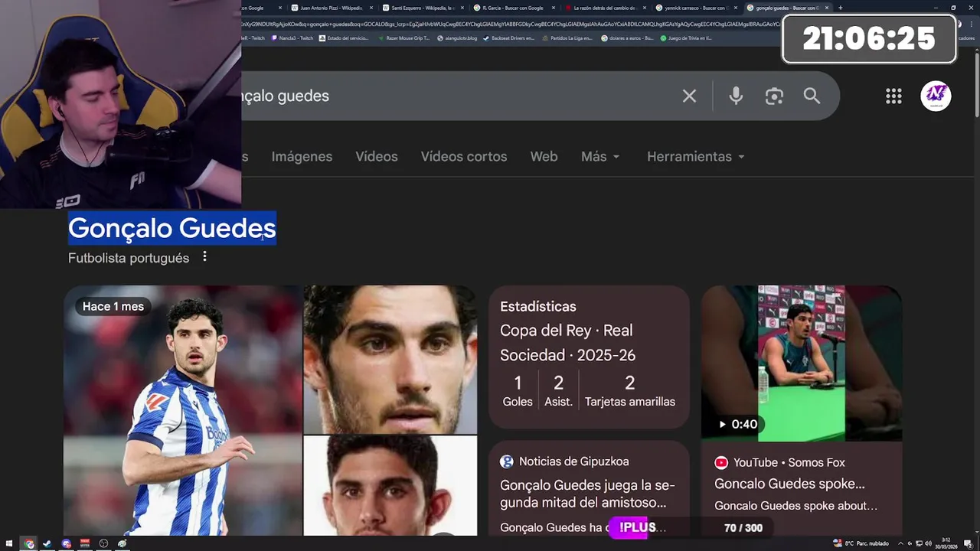The image size is (980, 551).
Task: Open the Goncalo Guedes spoke YouTube result
Action: pyautogui.click(x=789, y=484)
